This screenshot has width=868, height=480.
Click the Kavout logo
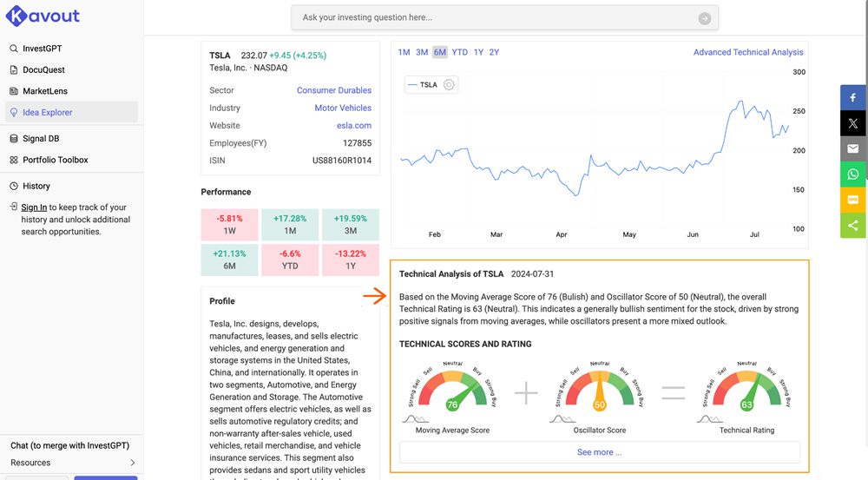click(x=43, y=16)
